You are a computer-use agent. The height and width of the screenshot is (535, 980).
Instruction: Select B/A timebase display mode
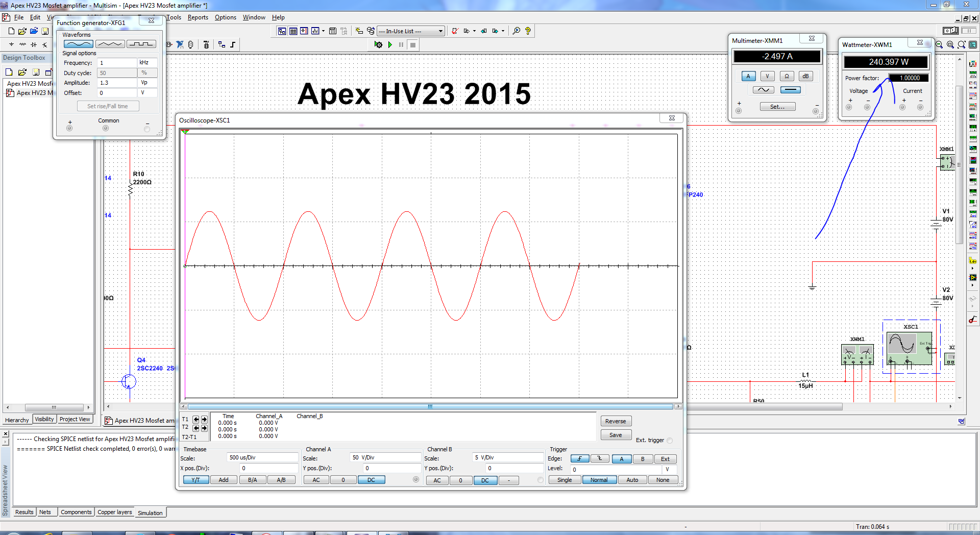(252, 480)
